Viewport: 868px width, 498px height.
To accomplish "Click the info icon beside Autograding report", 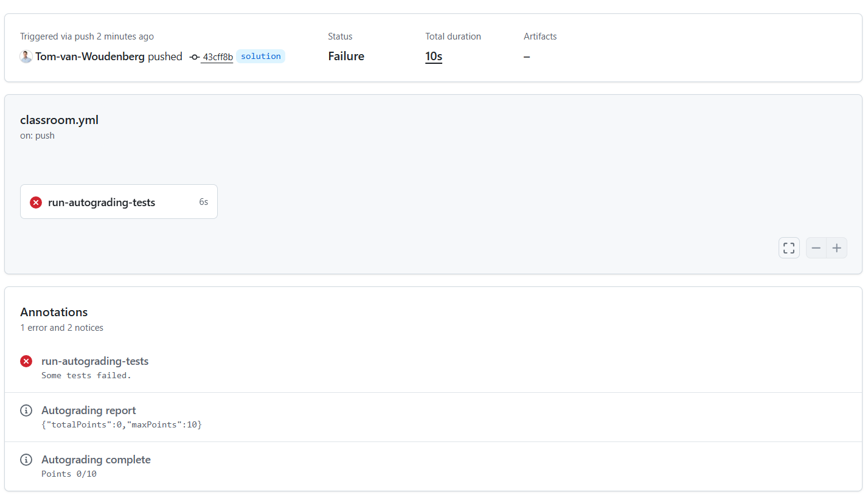I will point(26,410).
